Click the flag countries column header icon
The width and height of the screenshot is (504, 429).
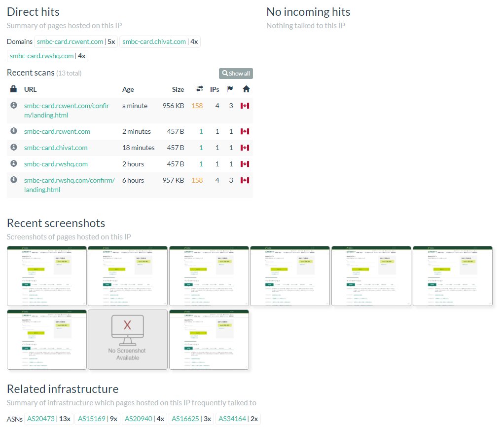(x=229, y=89)
